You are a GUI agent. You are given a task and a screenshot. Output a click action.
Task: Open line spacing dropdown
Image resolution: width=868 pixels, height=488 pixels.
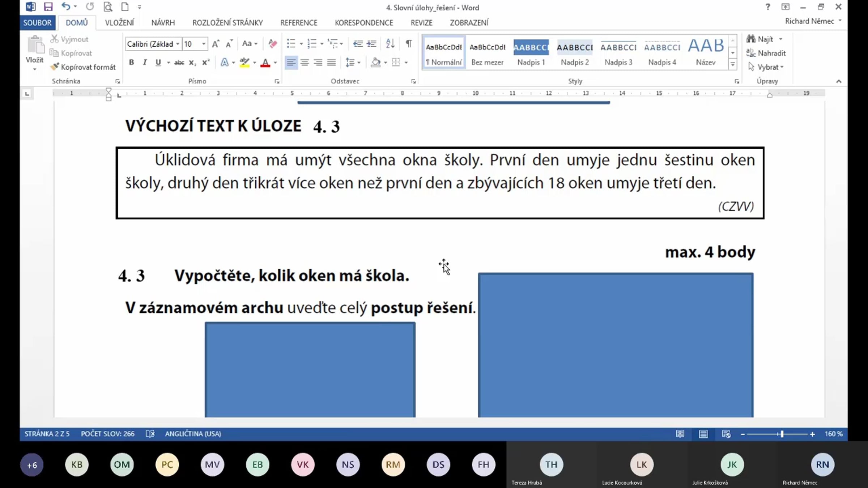coord(353,63)
